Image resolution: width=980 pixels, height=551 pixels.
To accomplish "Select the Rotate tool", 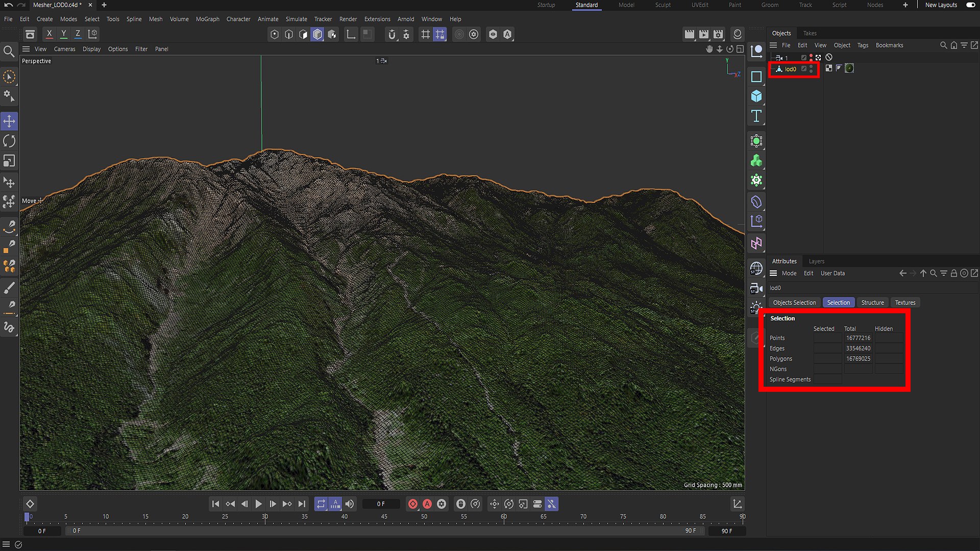I will point(9,141).
